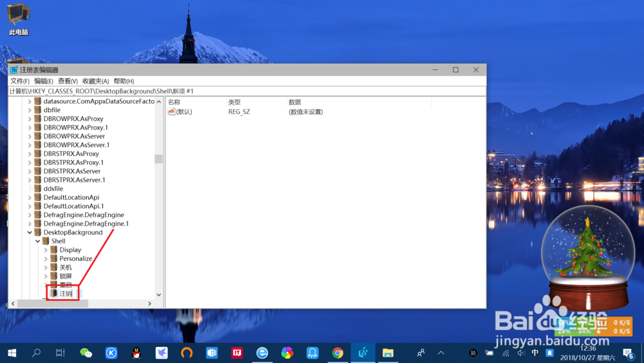Open the notification center icon
Image resolution: width=644 pixels, height=363 pixels.
pyautogui.click(x=627, y=353)
